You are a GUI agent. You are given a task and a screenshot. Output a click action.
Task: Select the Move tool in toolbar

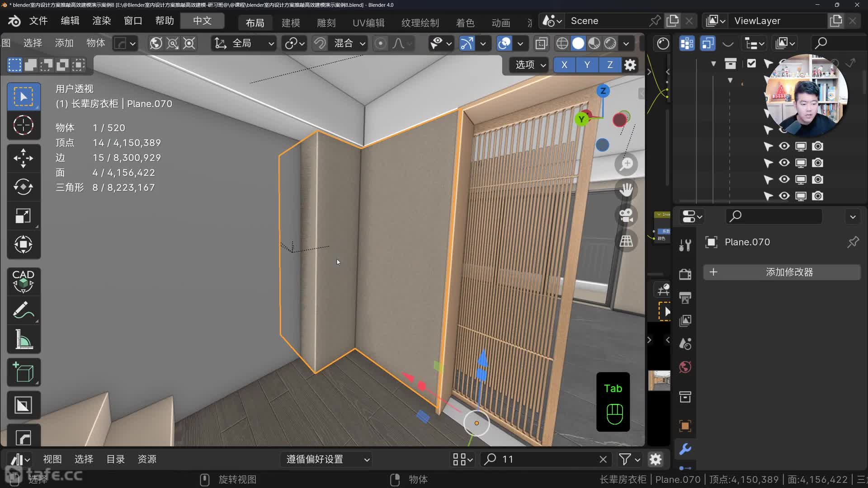[x=23, y=158]
